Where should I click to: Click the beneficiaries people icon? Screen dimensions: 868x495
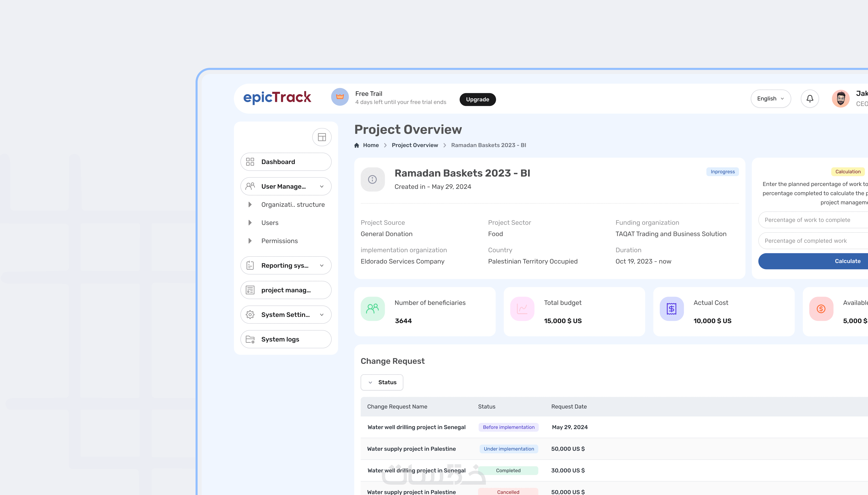pos(372,309)
